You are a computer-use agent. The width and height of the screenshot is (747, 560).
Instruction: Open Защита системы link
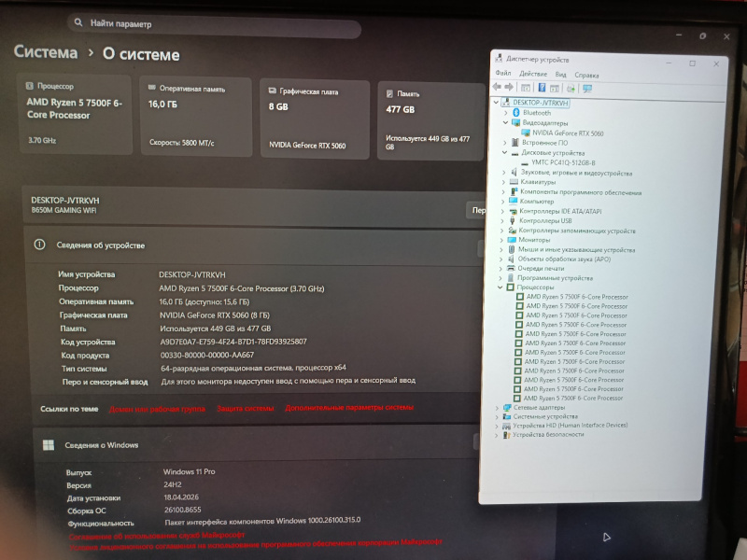[x=246, y=409]
